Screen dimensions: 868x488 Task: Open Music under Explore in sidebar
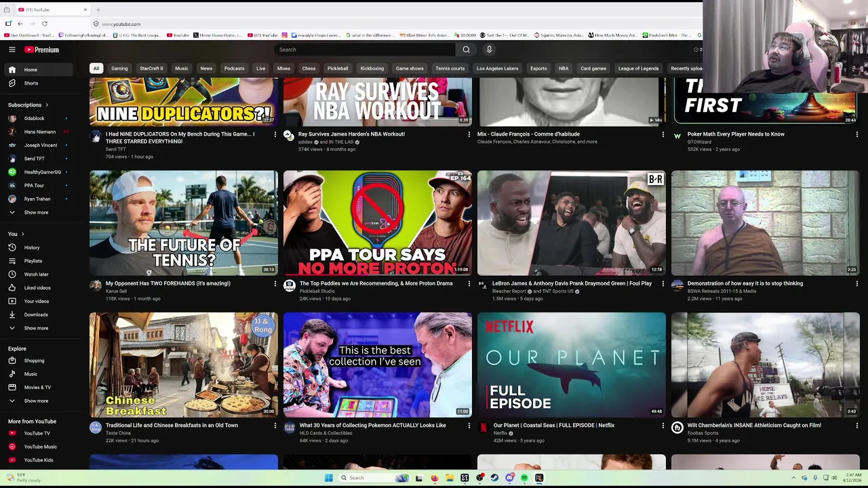(39, 374)
